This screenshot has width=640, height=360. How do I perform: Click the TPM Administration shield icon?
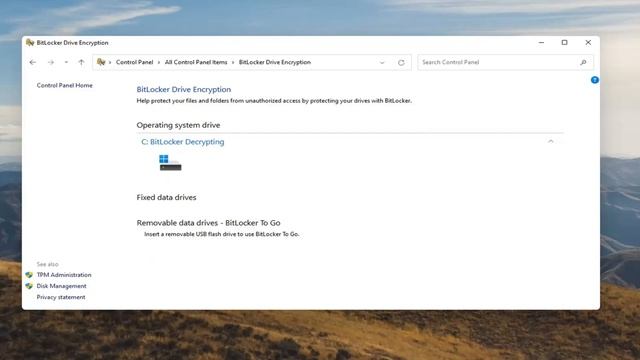pos(29,275)
